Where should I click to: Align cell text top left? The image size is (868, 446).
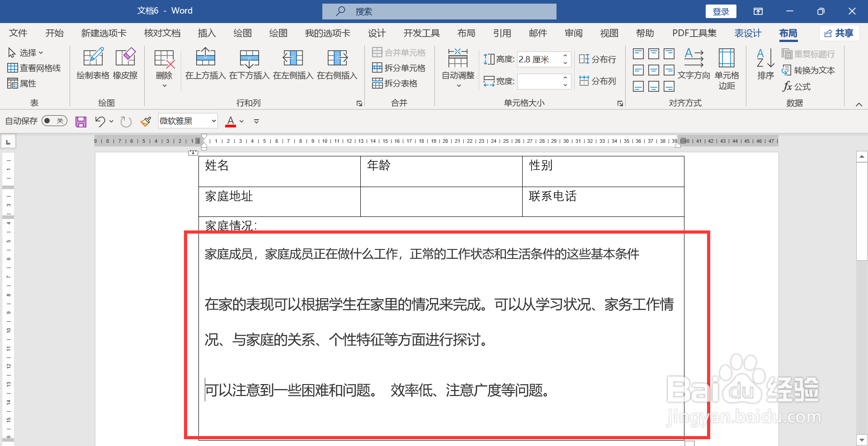(638, 54)
